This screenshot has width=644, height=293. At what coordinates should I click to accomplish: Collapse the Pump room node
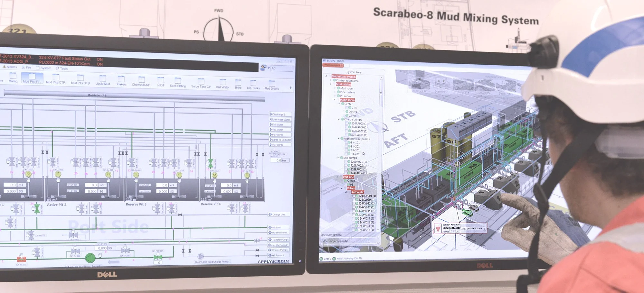click(335, 100)
